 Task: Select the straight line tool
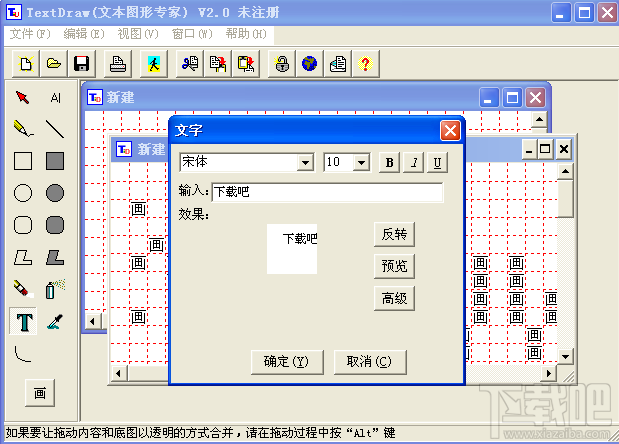[x=55, y=129]
